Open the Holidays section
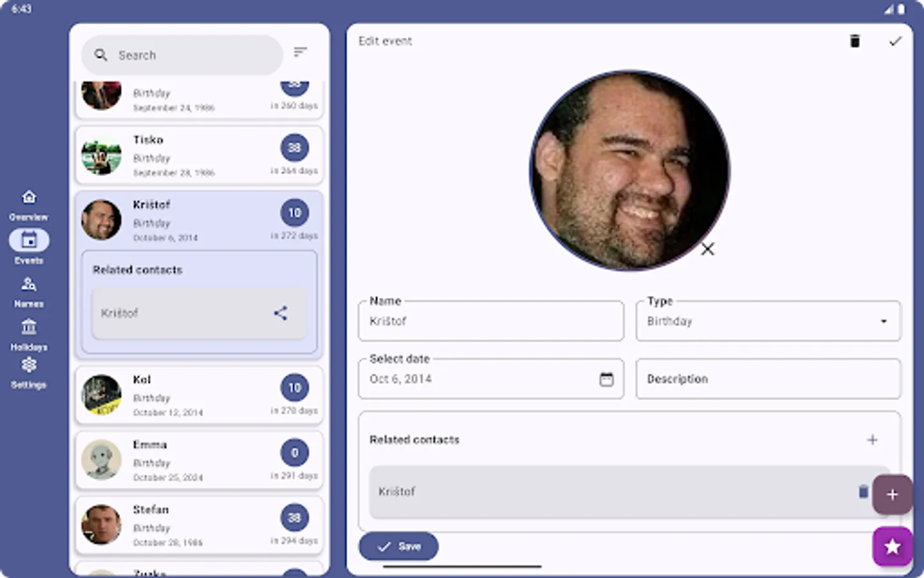The image size is (924, 578). (29, 331)
